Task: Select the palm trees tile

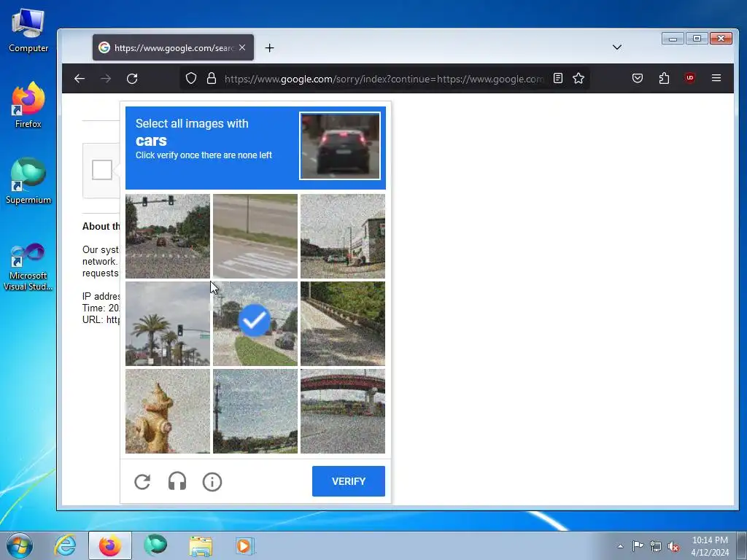Action: [168, 324]
